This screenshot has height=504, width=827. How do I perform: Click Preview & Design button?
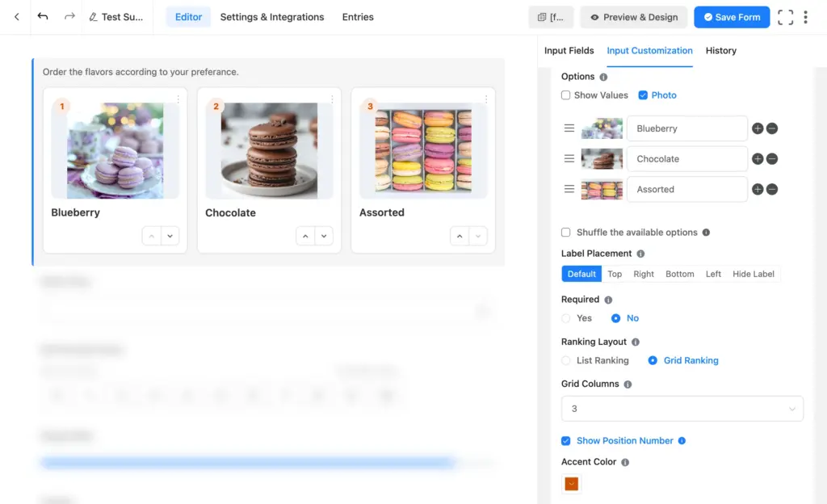click(634, 18)
